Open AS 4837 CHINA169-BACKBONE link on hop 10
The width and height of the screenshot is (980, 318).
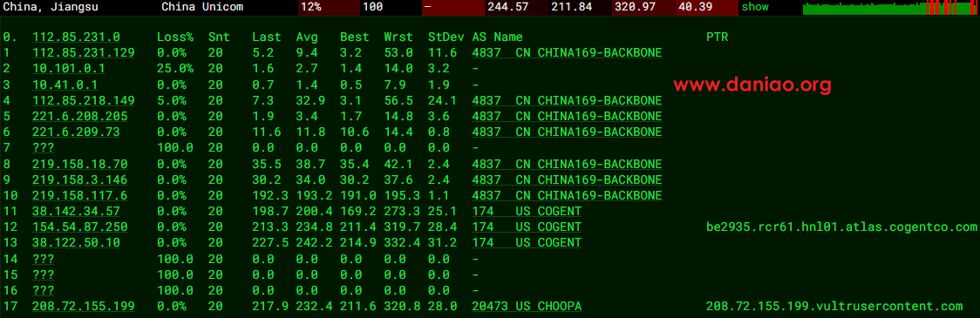(568, 195)
